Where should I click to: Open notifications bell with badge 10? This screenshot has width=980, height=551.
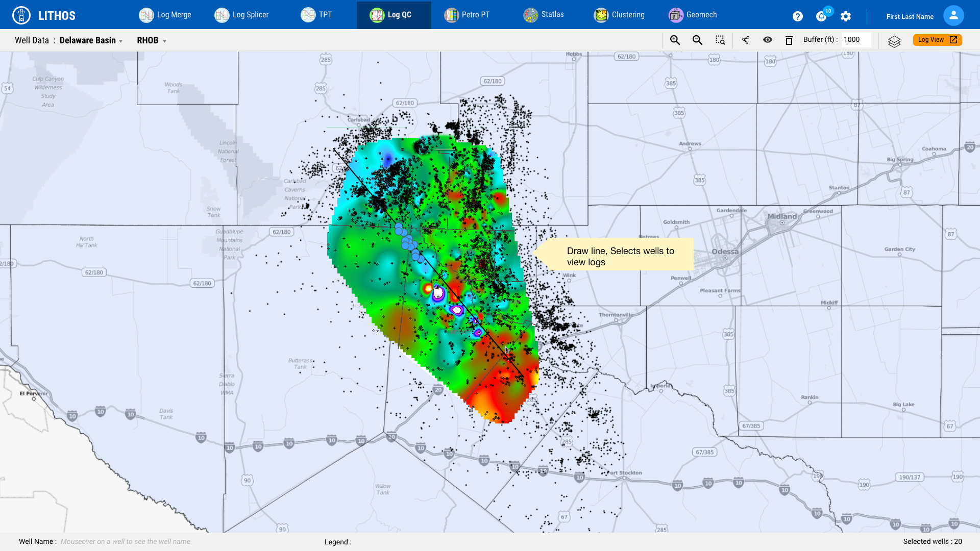(821, 16)
